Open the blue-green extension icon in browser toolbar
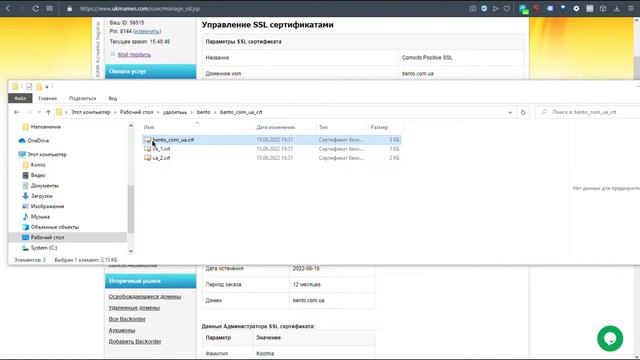 click(x=524, y=9)
